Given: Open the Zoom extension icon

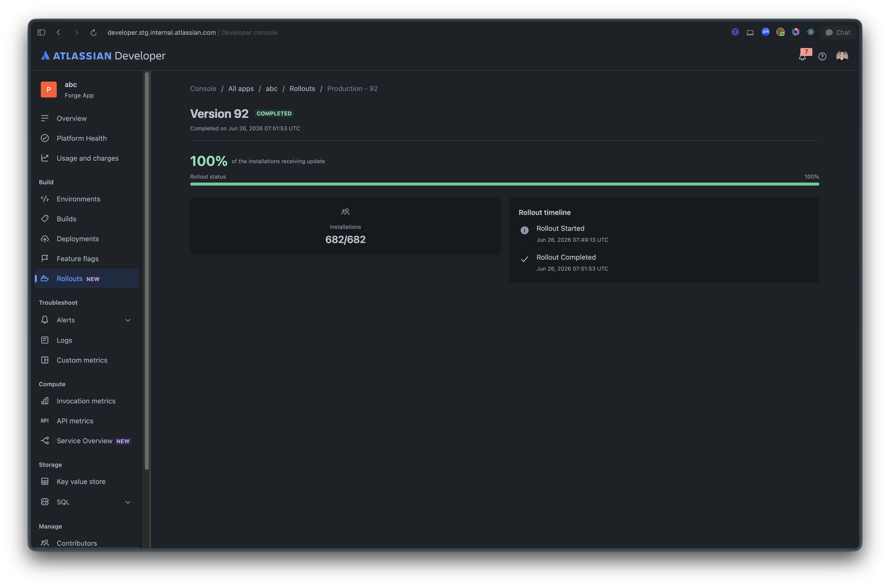Looking at the screenshot, I should (x=765, y=32).
